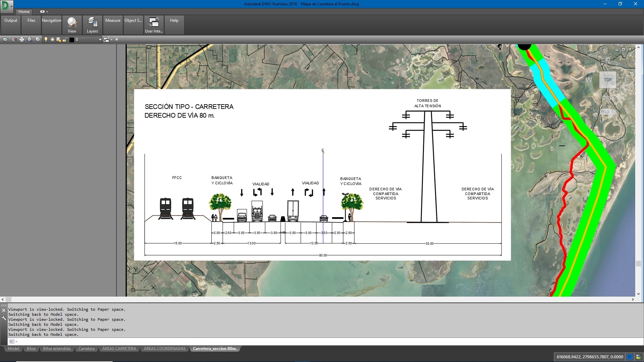Select the Home ribbon tab
This screenshot has height=362, width=644.
[24, 12]
